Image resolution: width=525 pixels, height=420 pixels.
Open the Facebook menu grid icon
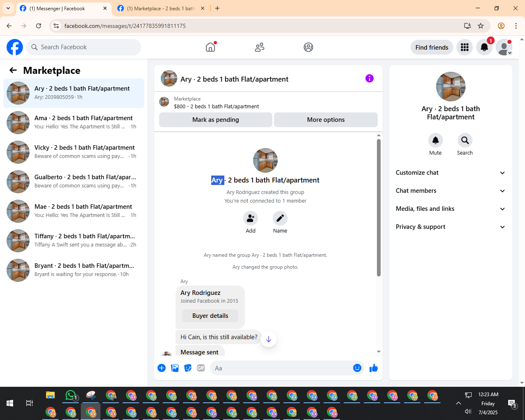465,47
